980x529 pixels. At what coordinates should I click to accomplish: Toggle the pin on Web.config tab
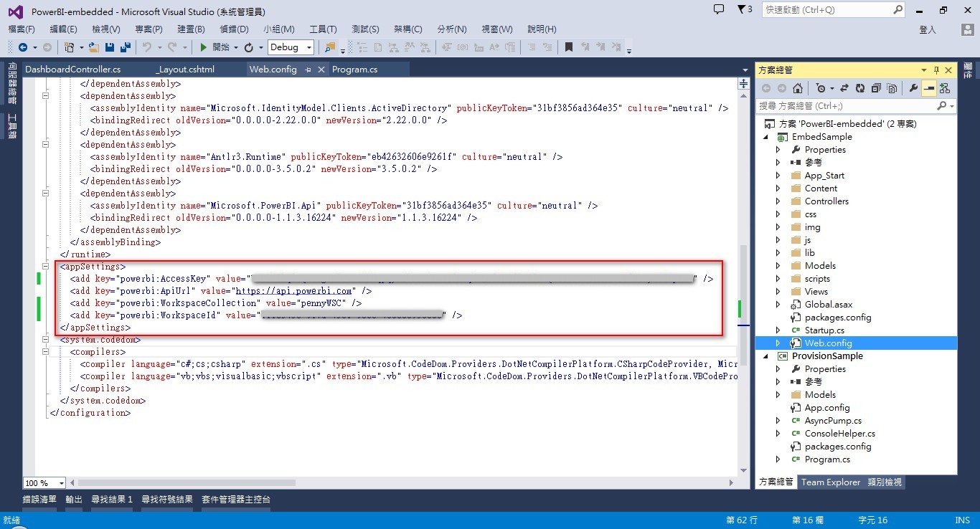[308, 70]
